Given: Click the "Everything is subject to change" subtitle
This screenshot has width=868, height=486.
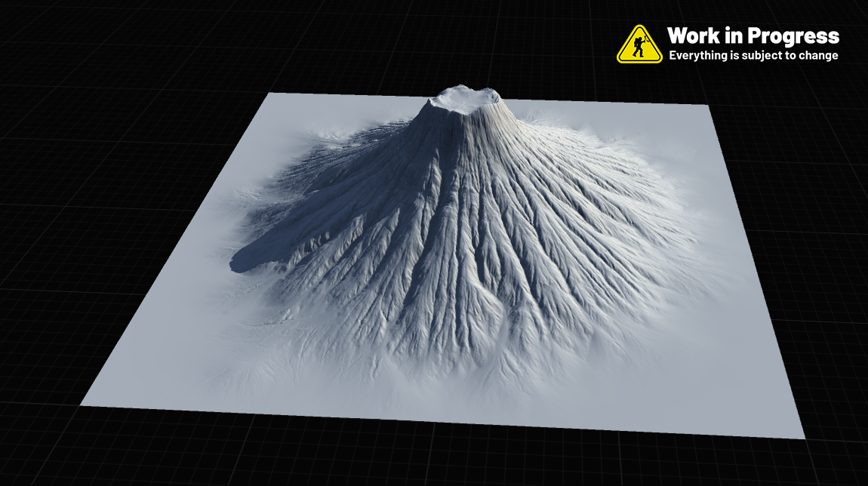Looking at the screenshot, I should [x=753, y=56].
